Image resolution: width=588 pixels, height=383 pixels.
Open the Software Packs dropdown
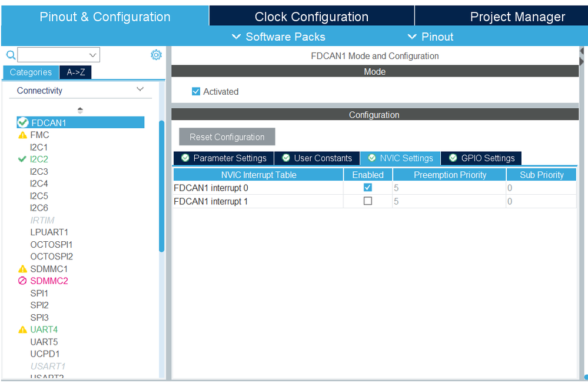pos(278,36)
